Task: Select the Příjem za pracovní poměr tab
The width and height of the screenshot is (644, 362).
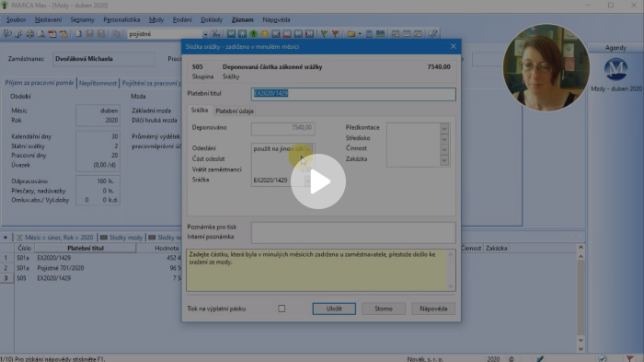Action: (40, 83)
